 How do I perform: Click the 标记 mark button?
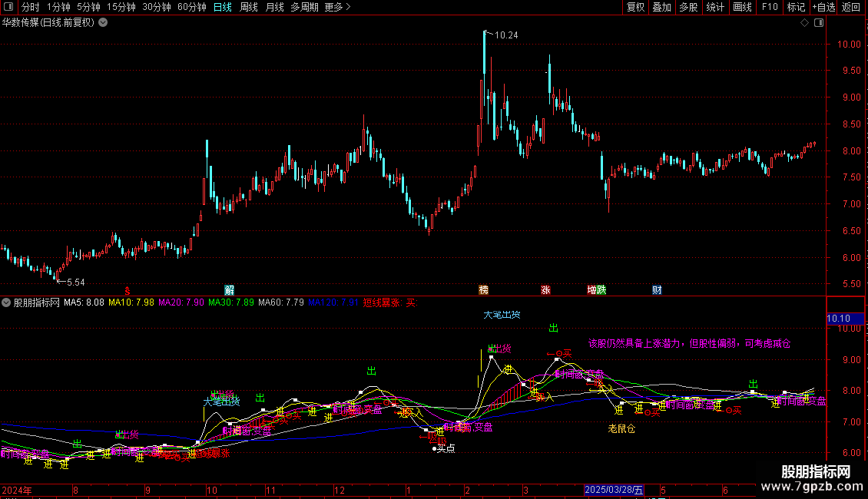coord(796,7)
